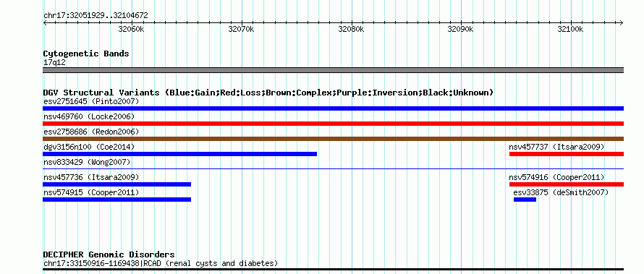Open the esv2751645 (Pinto2007) variant label
Screen dimensions: 644x274
click(91, 101)
